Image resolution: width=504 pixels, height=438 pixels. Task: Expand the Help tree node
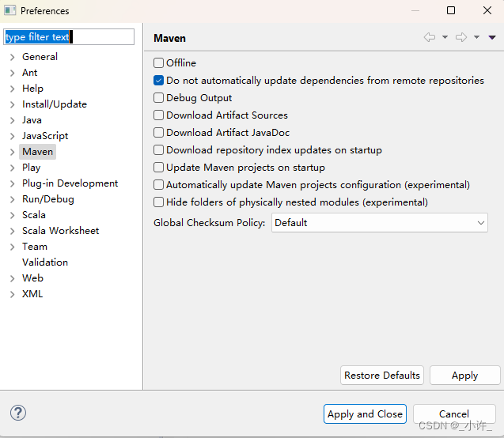12,89
